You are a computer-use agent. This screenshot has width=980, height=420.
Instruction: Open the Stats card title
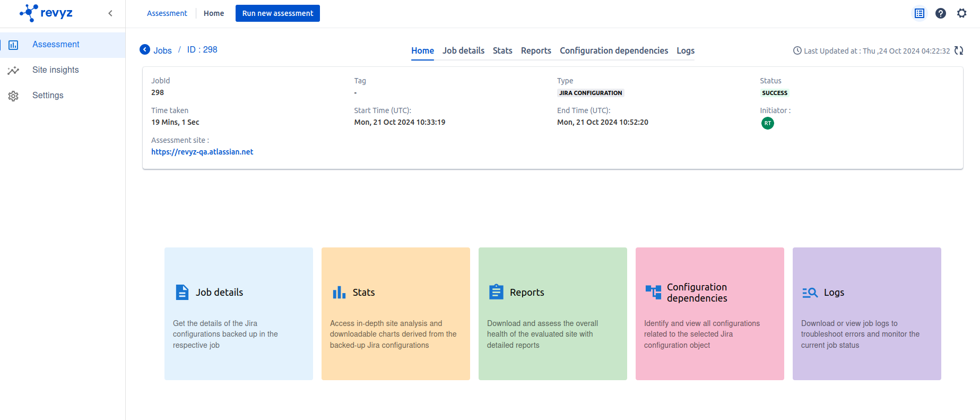(x=363, y=293)
